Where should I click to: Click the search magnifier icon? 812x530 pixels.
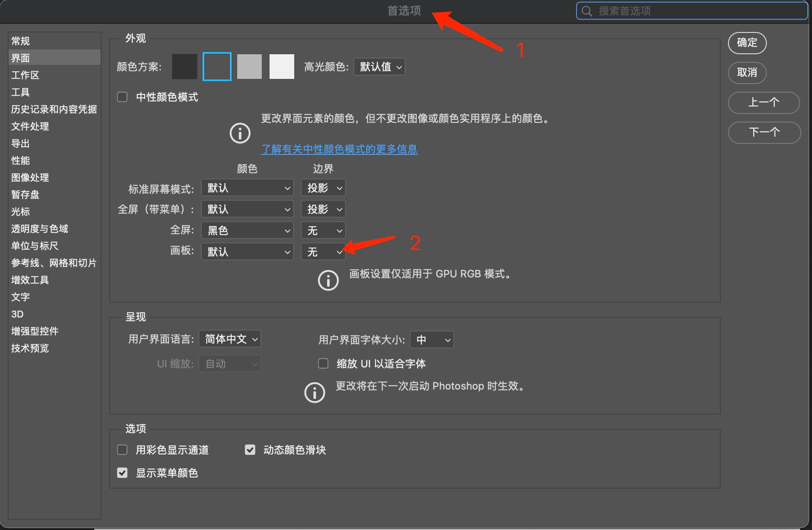click(587, 11)
